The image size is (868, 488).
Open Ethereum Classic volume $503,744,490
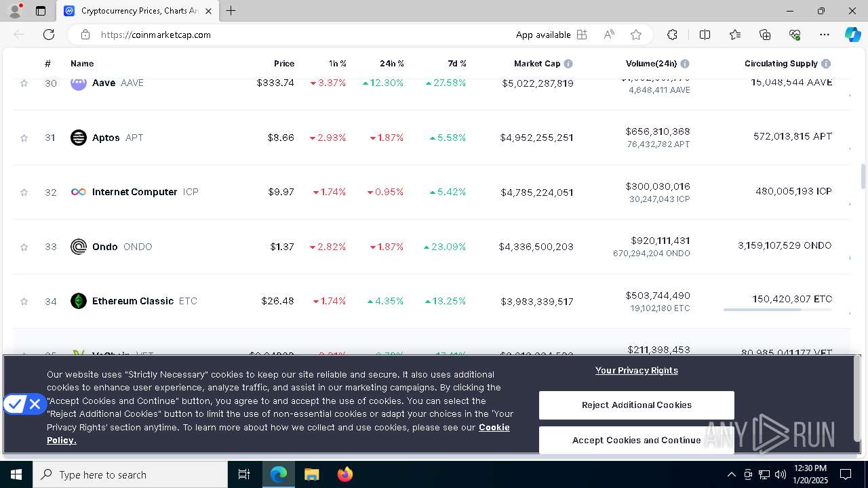[x=658, y=296]
